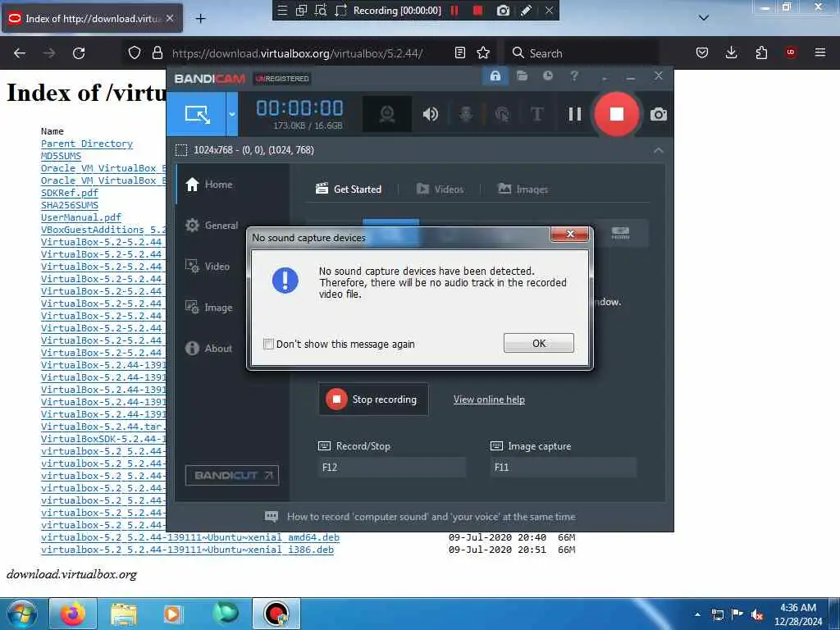This screenshot has height=630, width=840.
Task: Open the View online help link
Action: tap(489, 399)
